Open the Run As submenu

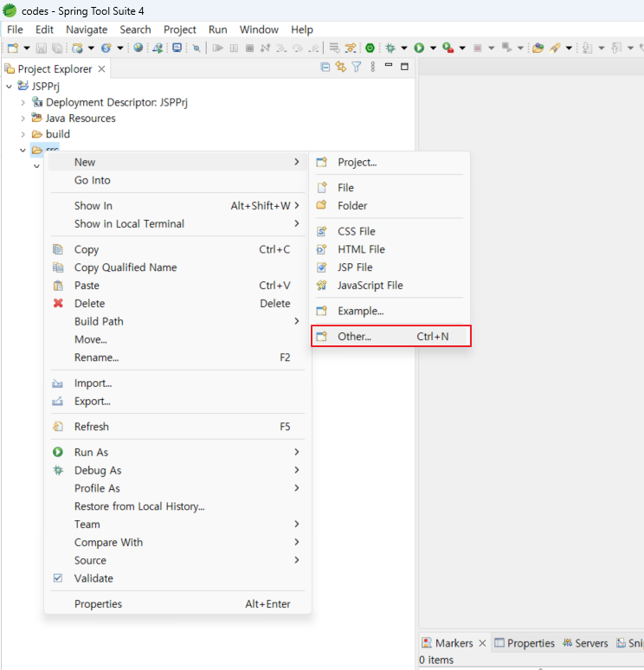pos(177,452)
